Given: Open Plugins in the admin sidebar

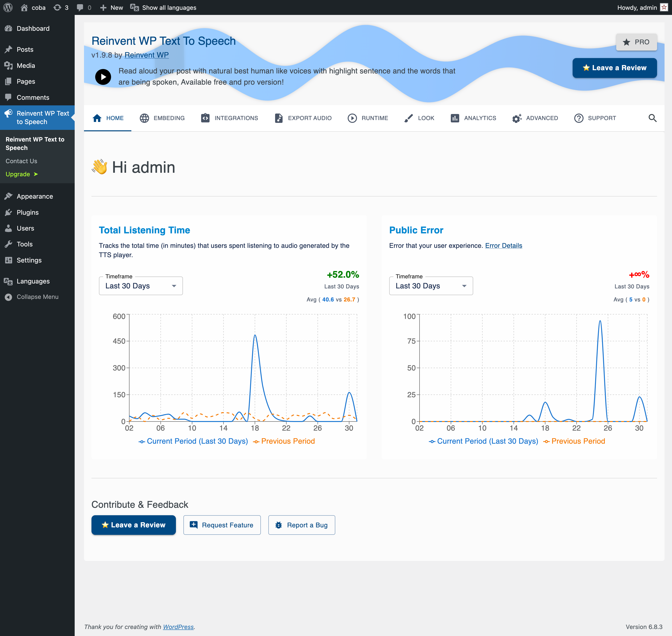Looking at the screenshot, I should pos(28,212).
